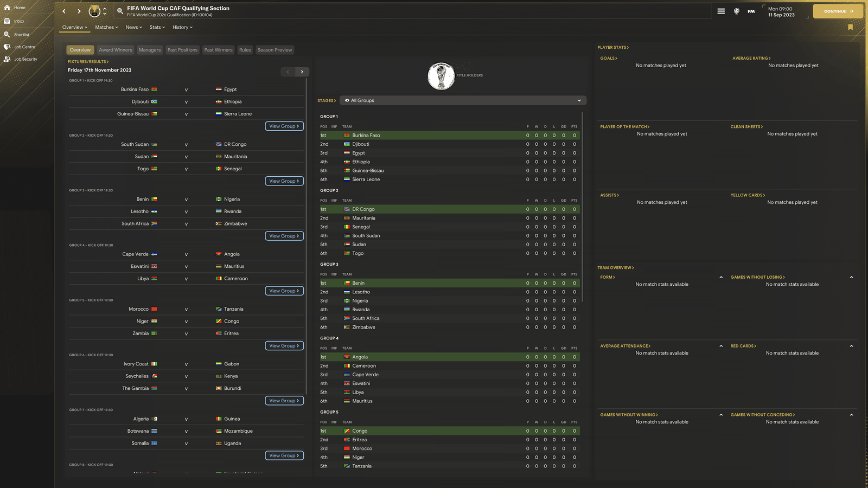Show next fixture date with right arrow
The height and width of the screenshot is (488, 868).
point(302,72)
